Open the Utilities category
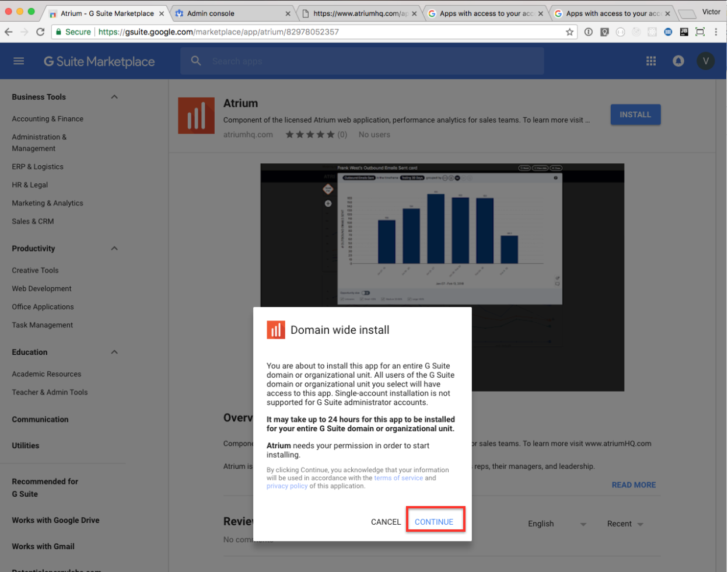Image resolution: width=728 pixels, height=572 pixels. click(26, 445)
